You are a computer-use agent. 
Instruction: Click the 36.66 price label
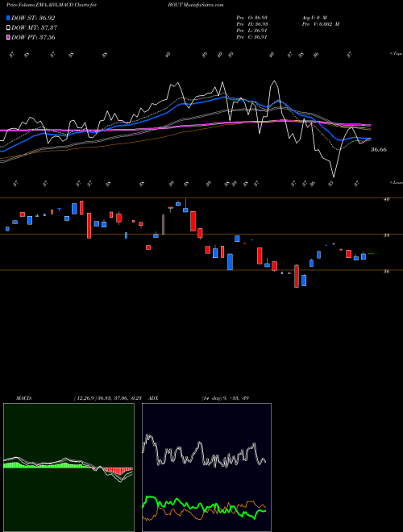click(379, 149)
